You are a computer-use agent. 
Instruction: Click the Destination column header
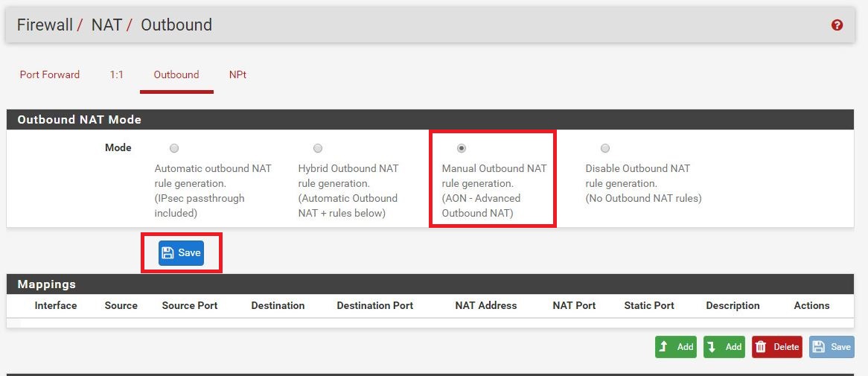point(278,306)
